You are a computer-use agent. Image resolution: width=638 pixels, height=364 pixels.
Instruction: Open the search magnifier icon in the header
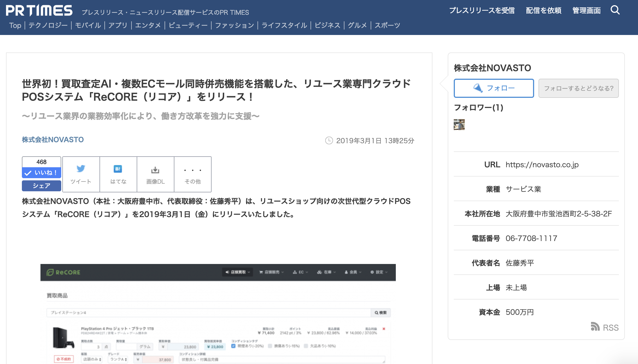[x=615, y=10]
